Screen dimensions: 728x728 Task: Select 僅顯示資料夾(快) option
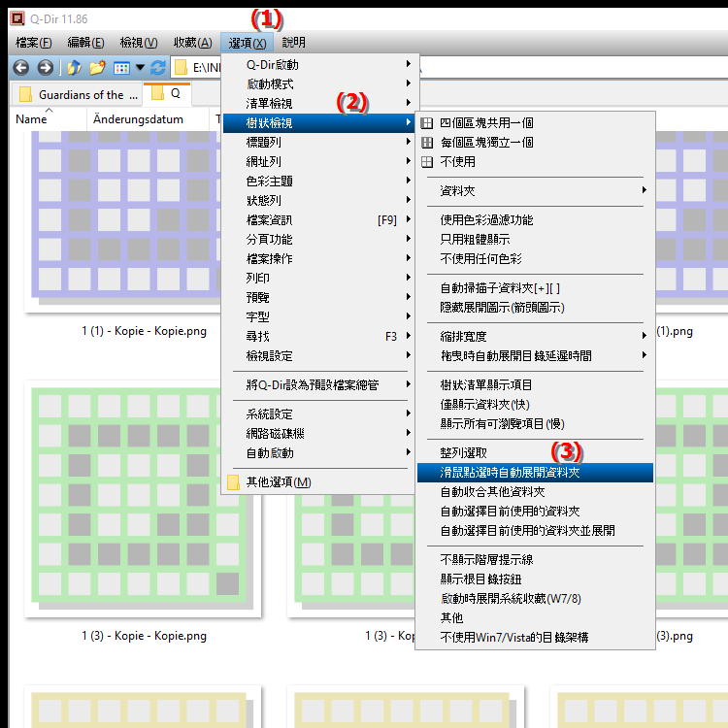tap(535, 405)
